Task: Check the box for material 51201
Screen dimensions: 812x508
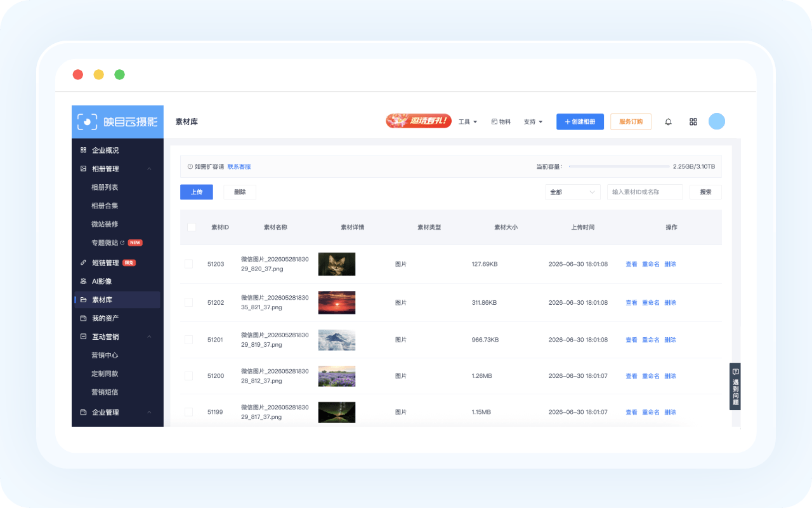Action: [188, 340]
